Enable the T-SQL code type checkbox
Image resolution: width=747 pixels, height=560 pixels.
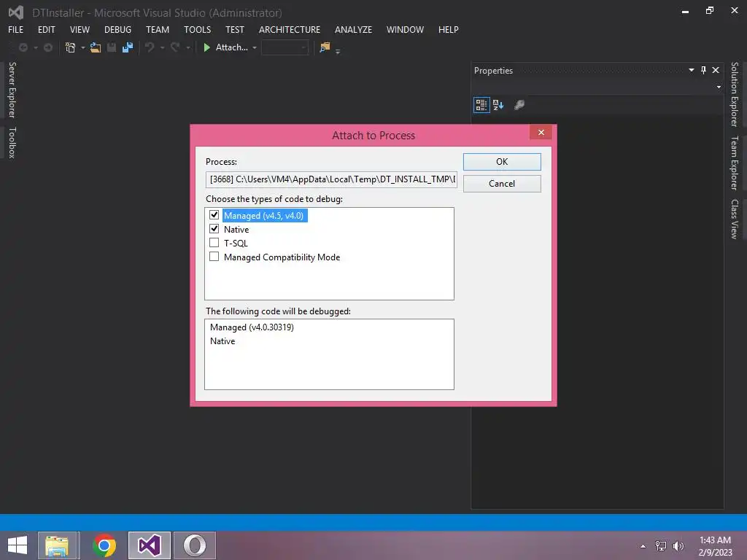click(214, 243)
